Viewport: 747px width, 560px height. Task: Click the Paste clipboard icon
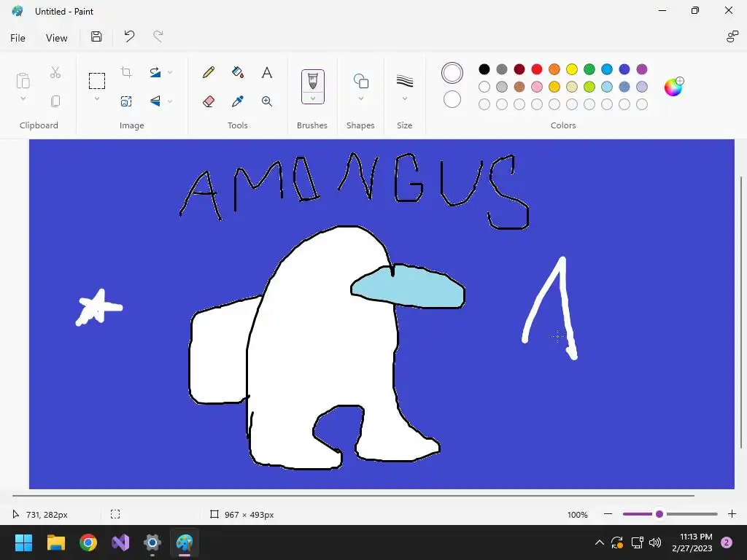23,80
